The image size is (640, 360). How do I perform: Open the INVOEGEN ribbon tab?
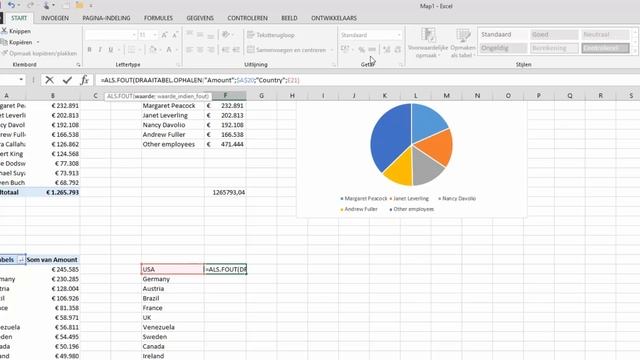[55, 18]
